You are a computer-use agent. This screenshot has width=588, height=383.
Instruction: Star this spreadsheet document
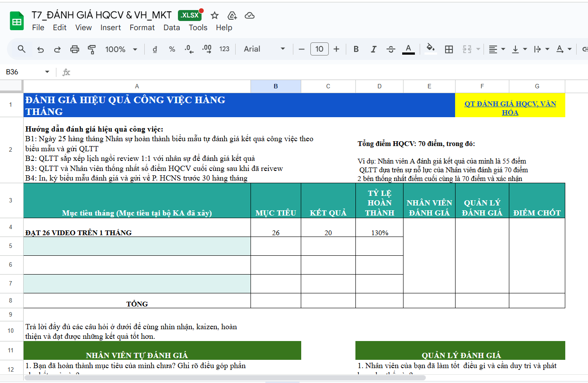coord(215,16)
